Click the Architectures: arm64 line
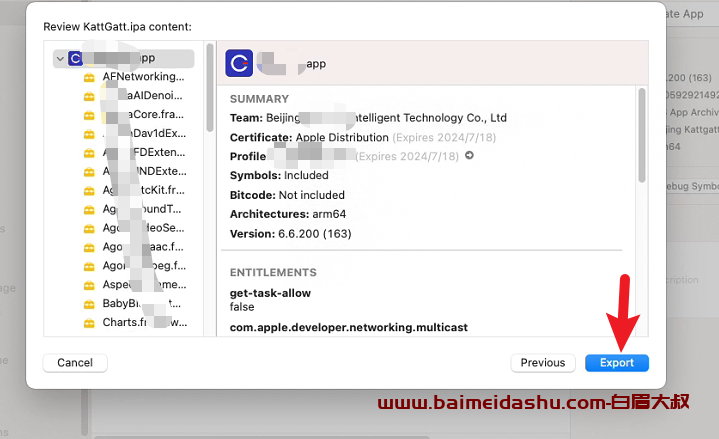 click(x=288, y=214)
